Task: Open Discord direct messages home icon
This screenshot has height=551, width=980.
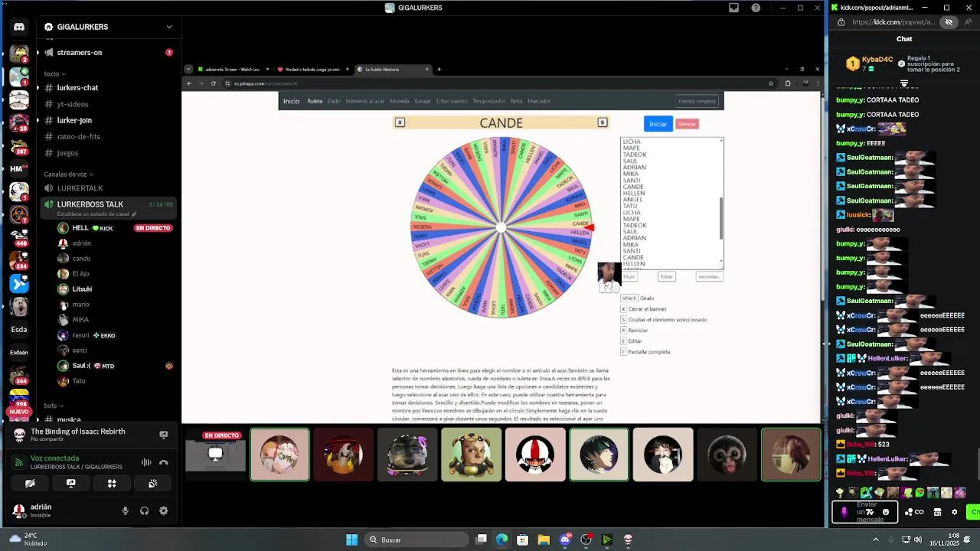Action: pos(19,27)
